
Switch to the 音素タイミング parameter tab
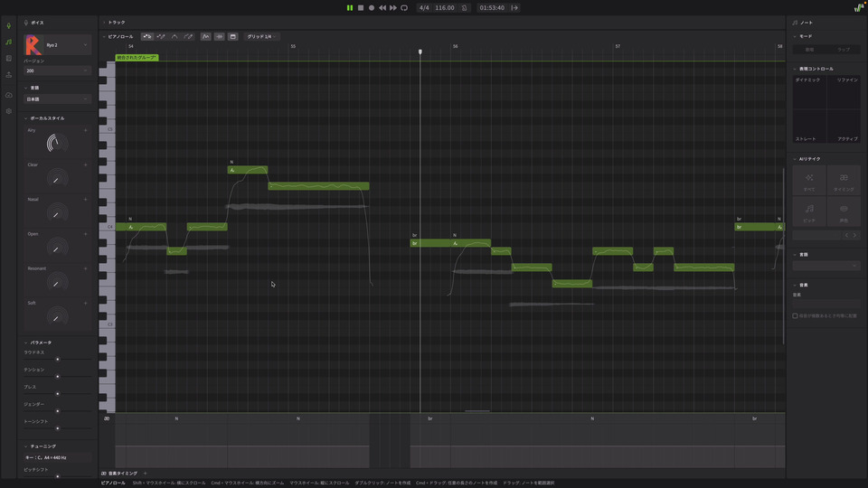(x=119, y=474)
